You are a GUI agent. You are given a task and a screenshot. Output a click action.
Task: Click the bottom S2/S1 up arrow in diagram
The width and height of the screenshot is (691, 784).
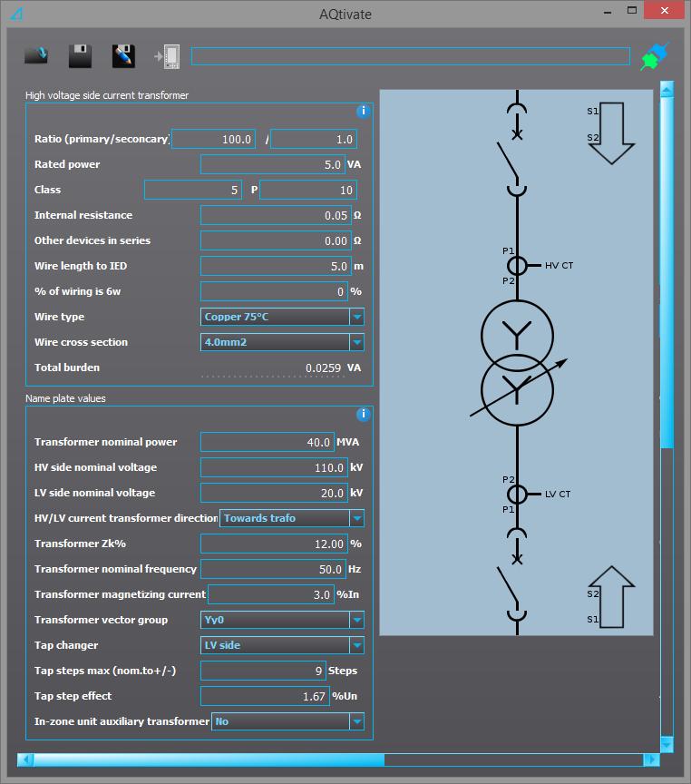[x=611, y=596]
